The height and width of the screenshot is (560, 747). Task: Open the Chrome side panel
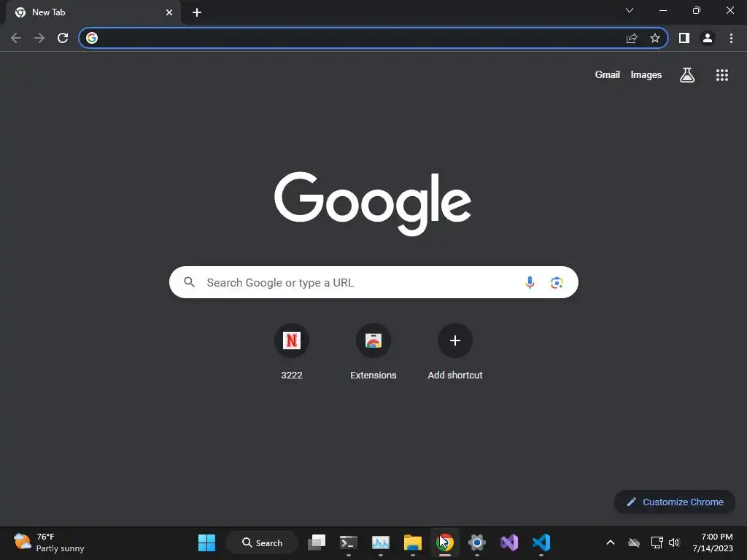[x=684, y=38]
